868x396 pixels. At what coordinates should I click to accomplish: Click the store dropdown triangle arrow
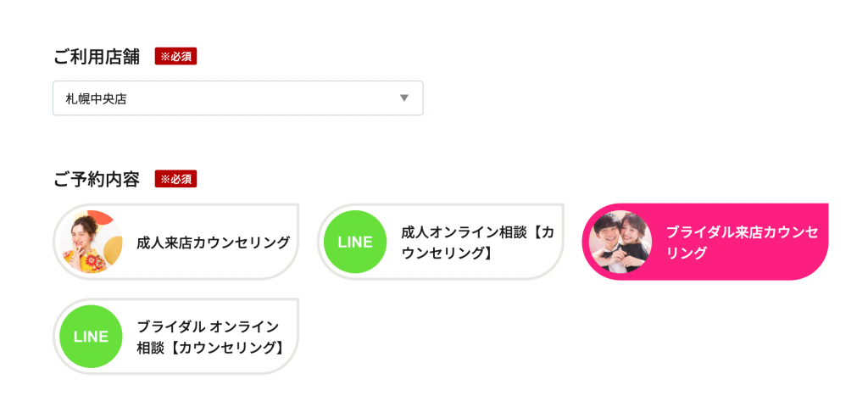404,98
